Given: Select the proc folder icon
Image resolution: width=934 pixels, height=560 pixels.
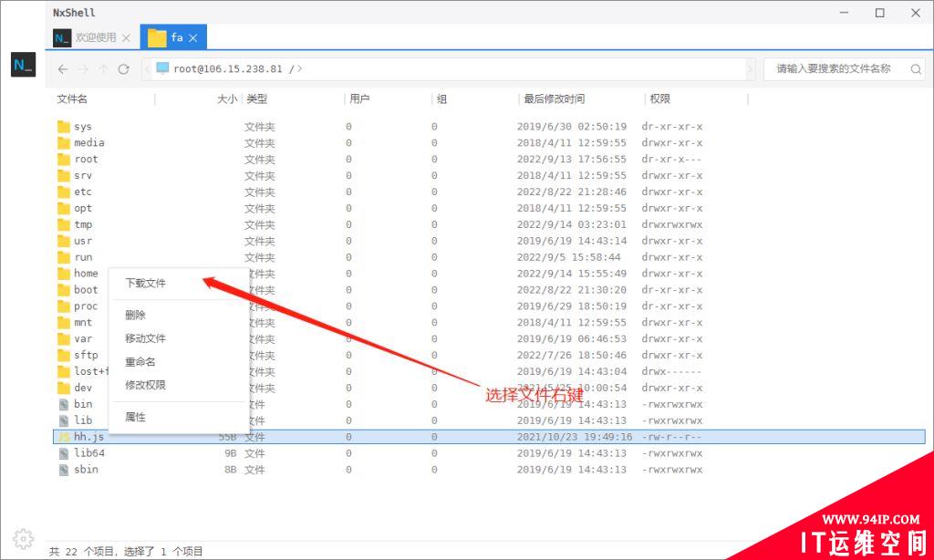Looking at the screenshot, I should coord(64,306).
